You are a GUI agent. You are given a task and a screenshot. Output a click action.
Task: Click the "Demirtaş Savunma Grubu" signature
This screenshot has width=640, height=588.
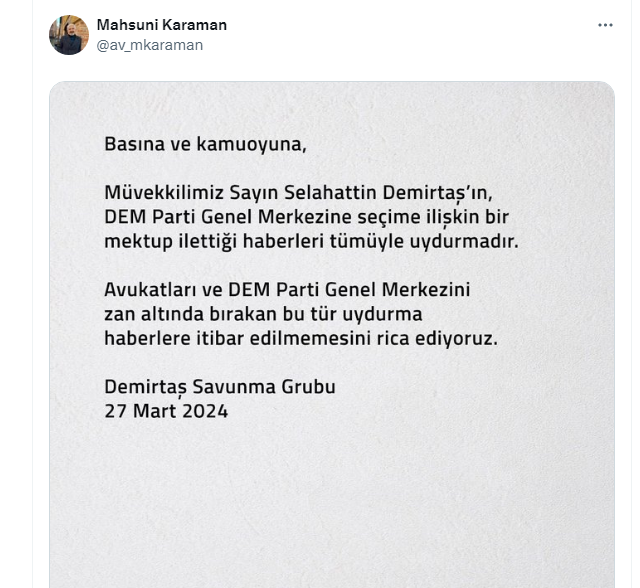219,387
